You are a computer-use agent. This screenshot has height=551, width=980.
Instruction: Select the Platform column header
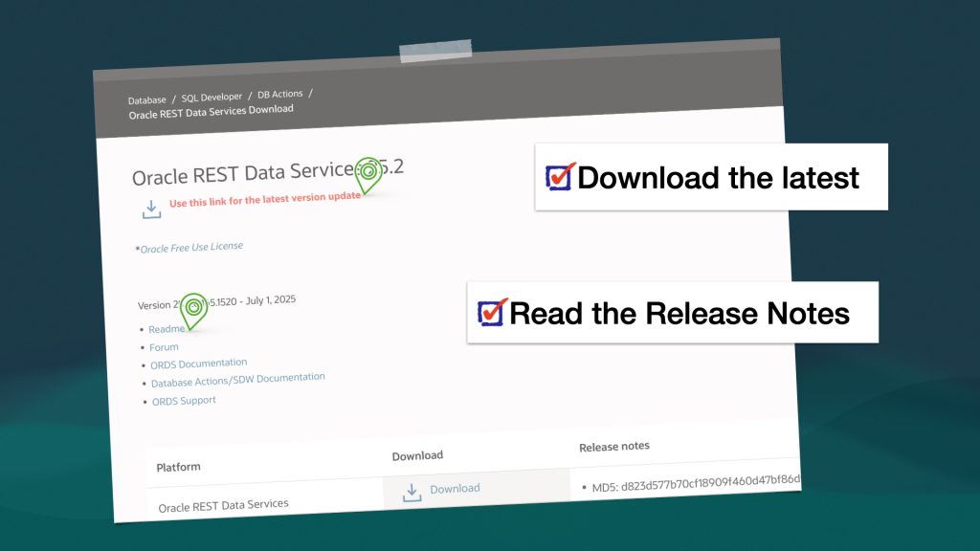click(179, 467)
